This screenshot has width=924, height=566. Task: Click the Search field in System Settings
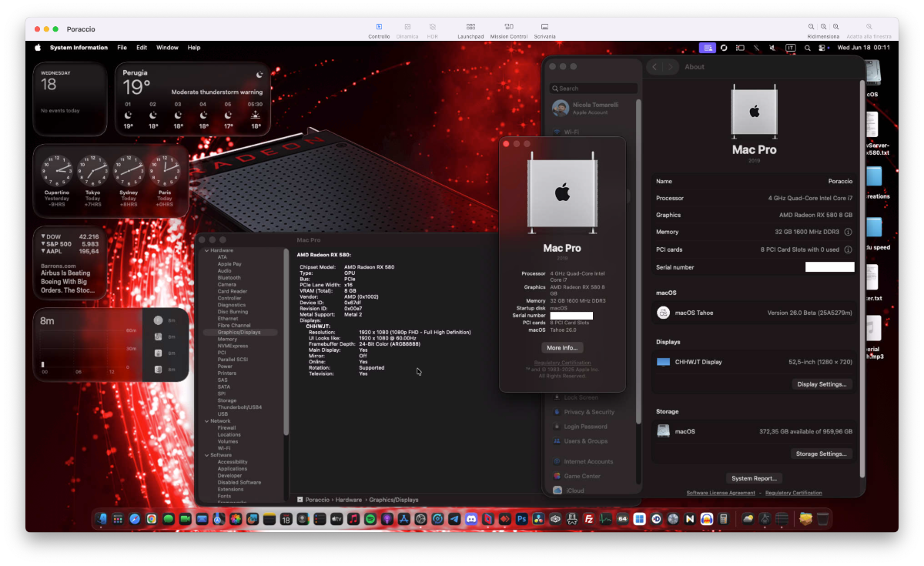[x=594, y=89]
